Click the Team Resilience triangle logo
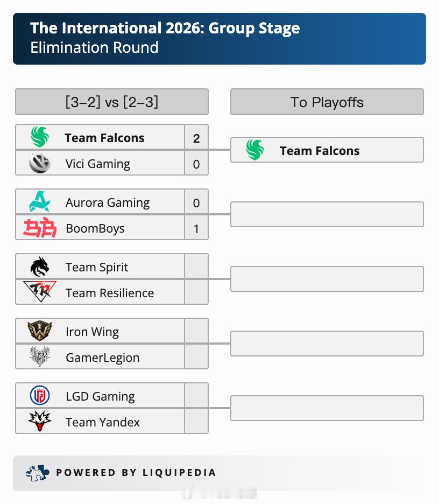The image size is (439, 504). coord(40,291)
